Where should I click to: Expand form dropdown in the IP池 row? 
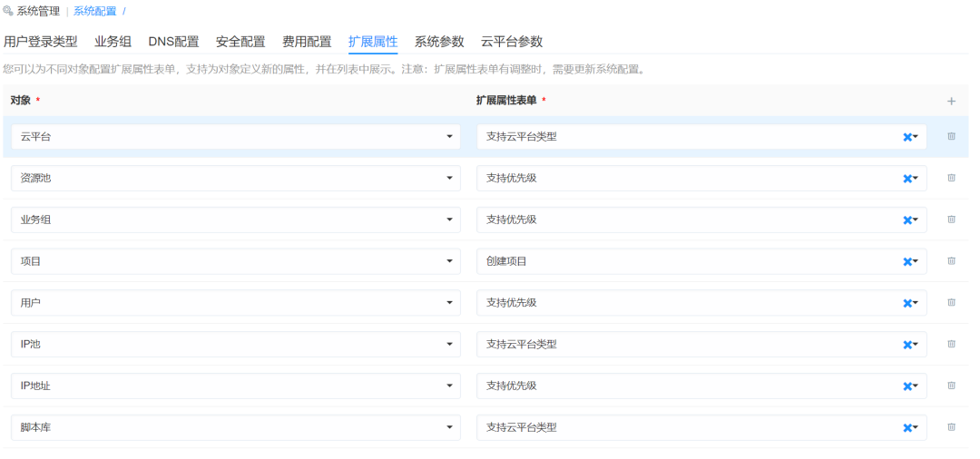pos(916,344)
